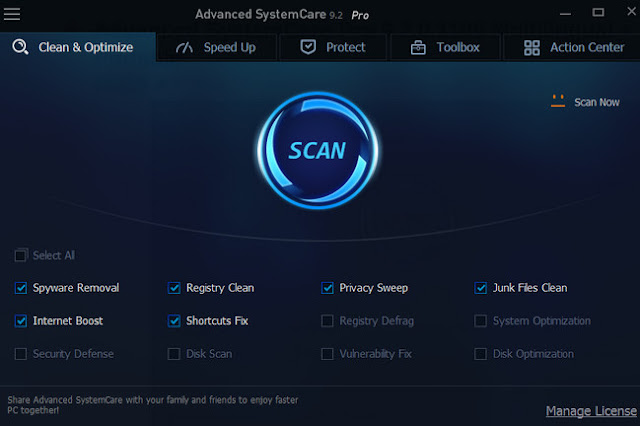Open the Toolbox tab
Viewport: 640px width, 426px height.
click(x=445, y=47)
